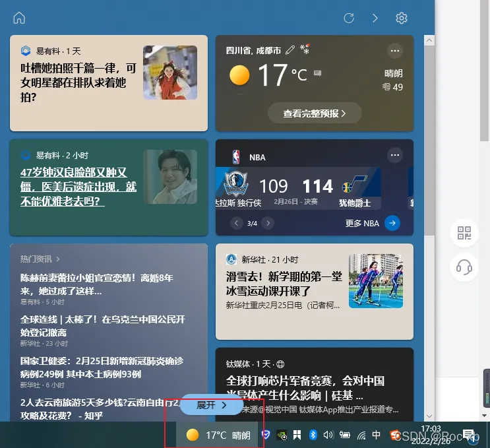Open the skiing lesson article from 新华社
Screen dimensions: 490x448
[284, 284]
